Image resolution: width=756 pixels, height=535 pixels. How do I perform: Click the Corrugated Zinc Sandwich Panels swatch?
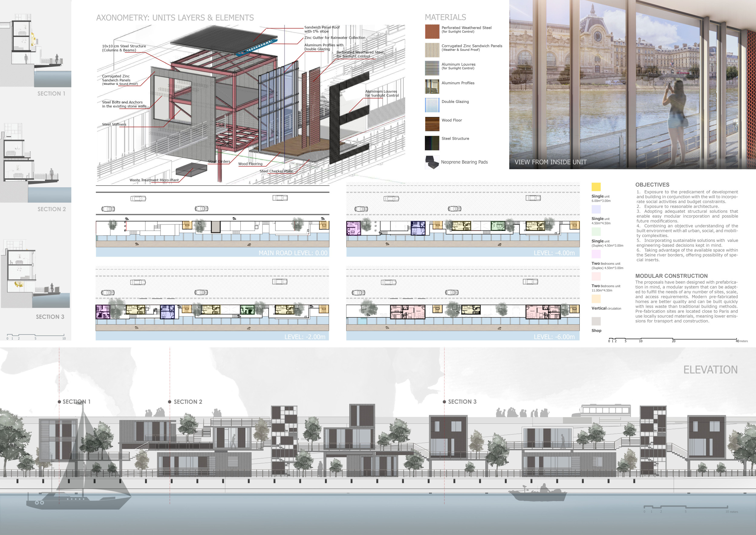[432, 50]
